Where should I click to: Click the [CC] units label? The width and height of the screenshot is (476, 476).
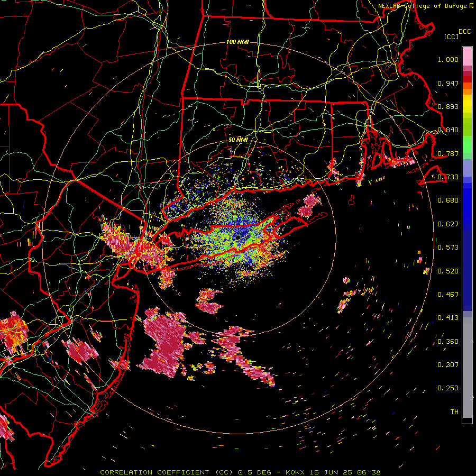pos(452,37)
